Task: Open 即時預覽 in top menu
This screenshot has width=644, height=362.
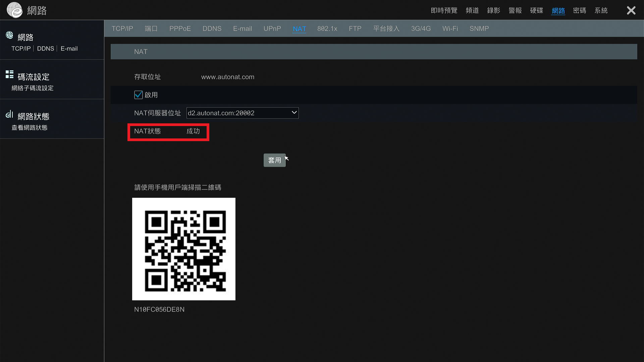Action: (444, 10)
